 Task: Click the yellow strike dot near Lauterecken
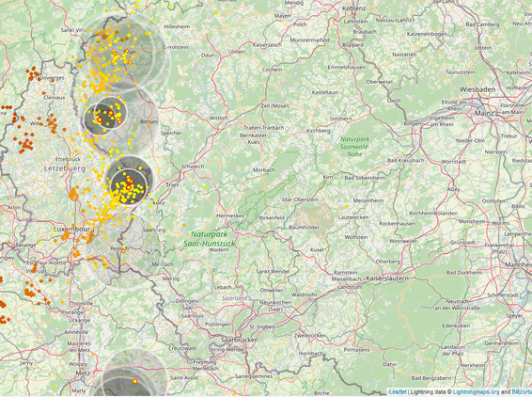coord(347,206)
